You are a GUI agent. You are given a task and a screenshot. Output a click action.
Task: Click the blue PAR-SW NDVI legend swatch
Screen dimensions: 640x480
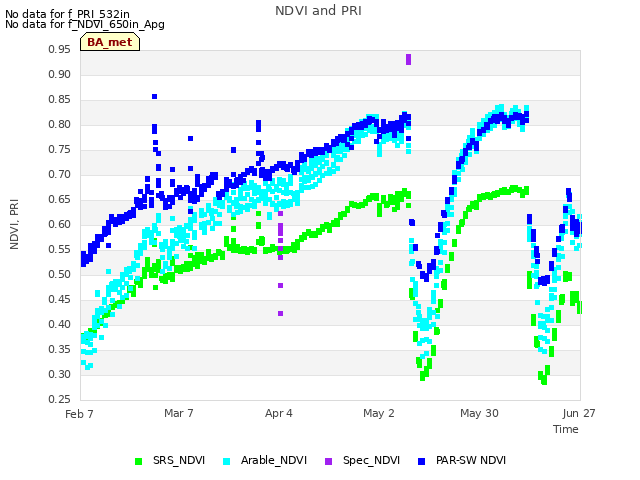422,461
